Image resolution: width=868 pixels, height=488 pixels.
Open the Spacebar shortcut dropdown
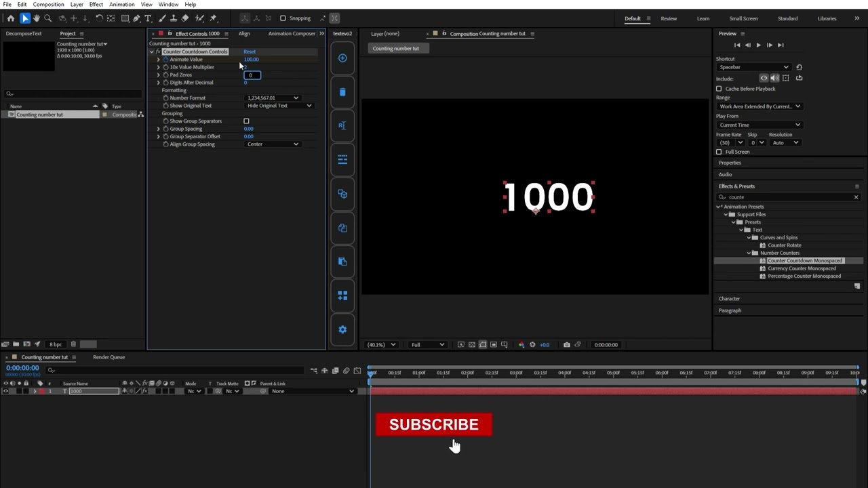754,67
